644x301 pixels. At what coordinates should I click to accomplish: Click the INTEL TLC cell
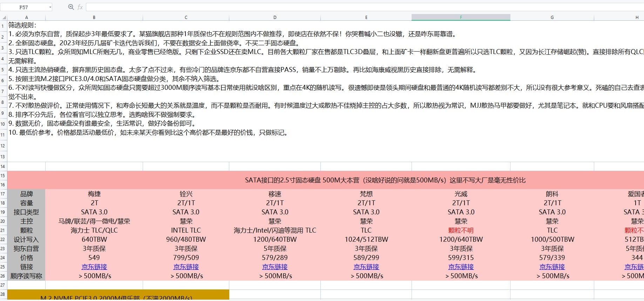pos(186,230)
